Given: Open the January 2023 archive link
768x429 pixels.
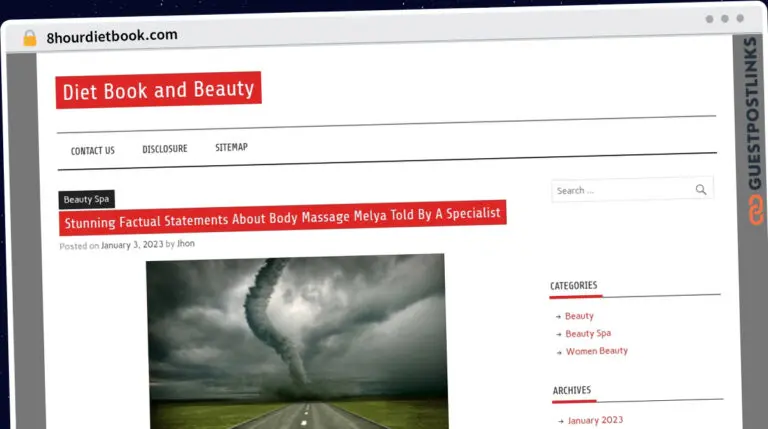Looking at the screenshot, I should pyautogui.click(x=595, y=420).
